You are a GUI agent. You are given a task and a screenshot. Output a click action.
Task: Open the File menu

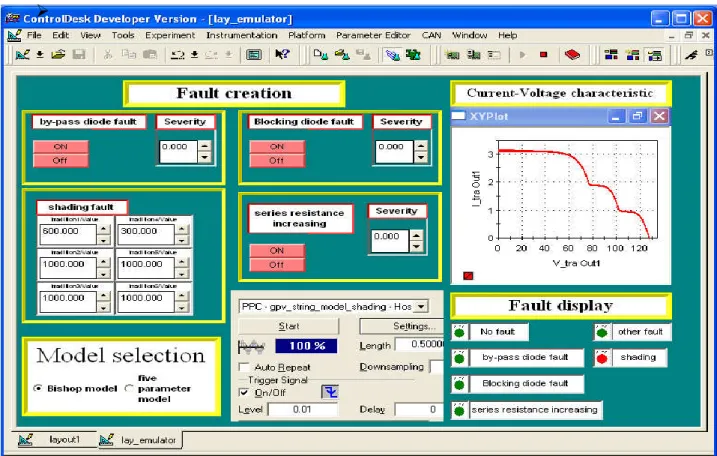click(x=34, y=35)
